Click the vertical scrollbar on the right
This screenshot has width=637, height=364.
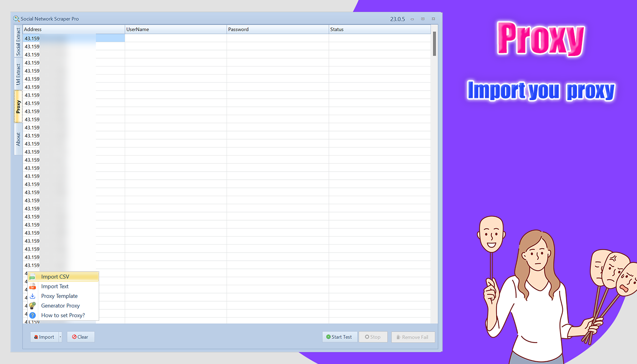(x=434, y=43)
